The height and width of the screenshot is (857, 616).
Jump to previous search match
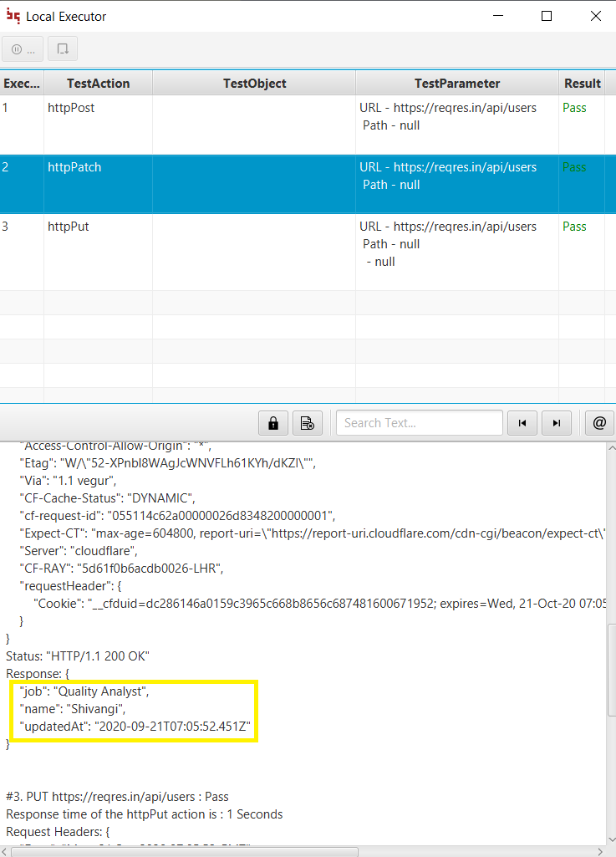point(522,423)
